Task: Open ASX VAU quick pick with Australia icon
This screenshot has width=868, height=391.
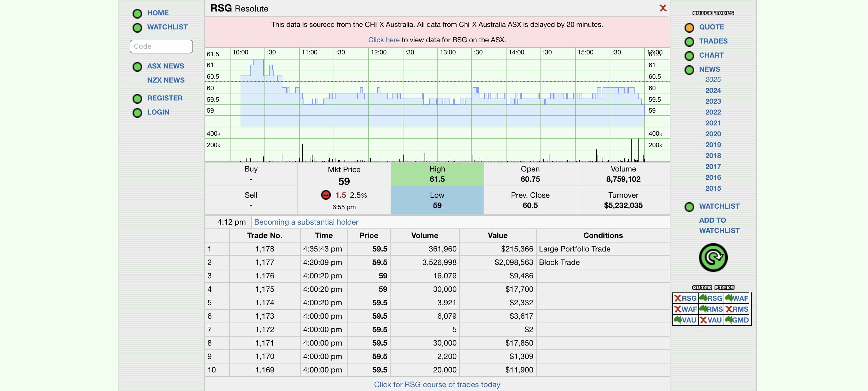Action: coord(685,320)
